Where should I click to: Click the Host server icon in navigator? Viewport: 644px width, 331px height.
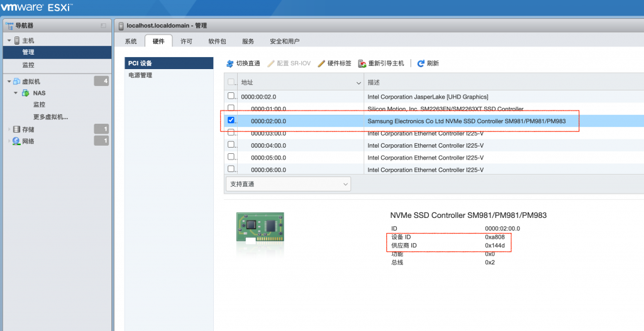tap(17, 41)
